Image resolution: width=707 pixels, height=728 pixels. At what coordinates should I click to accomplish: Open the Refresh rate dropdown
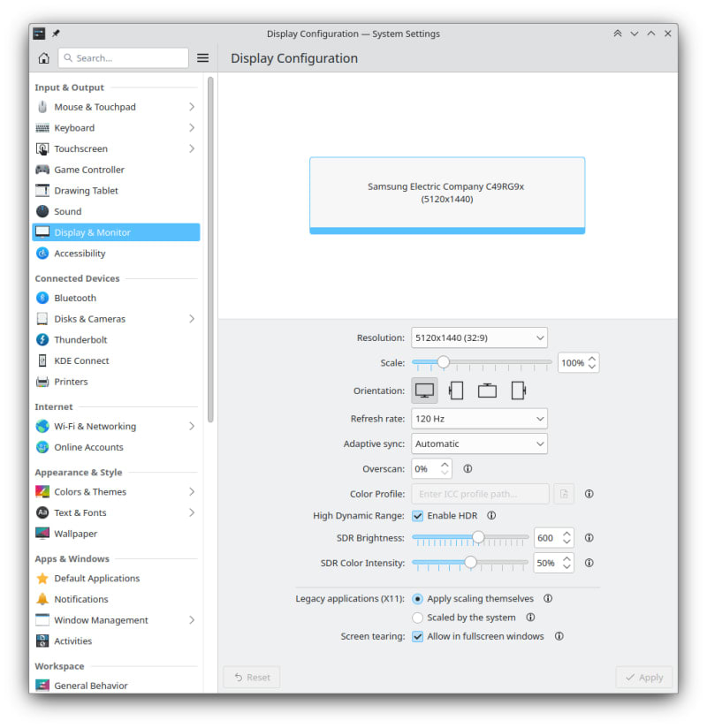click(x=478, y=419)
